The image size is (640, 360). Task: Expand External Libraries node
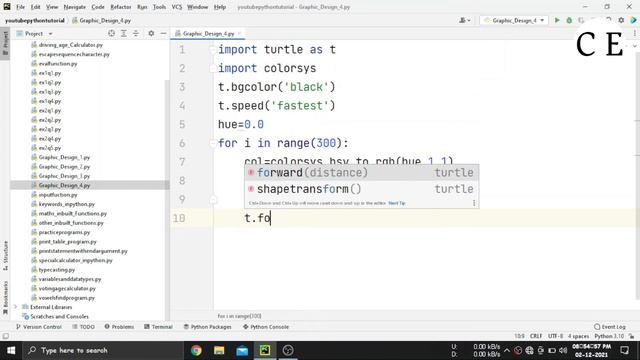point(16,307)
